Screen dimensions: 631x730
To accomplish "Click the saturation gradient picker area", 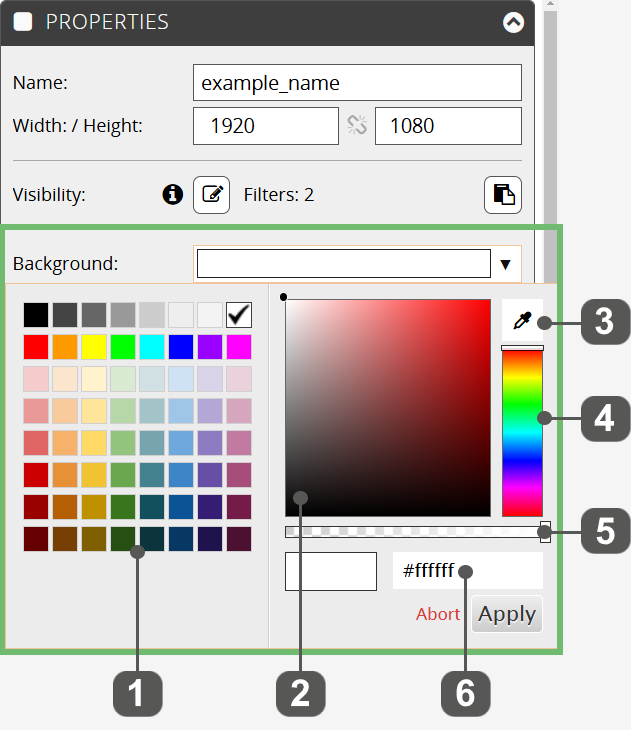I will point(388,408).
